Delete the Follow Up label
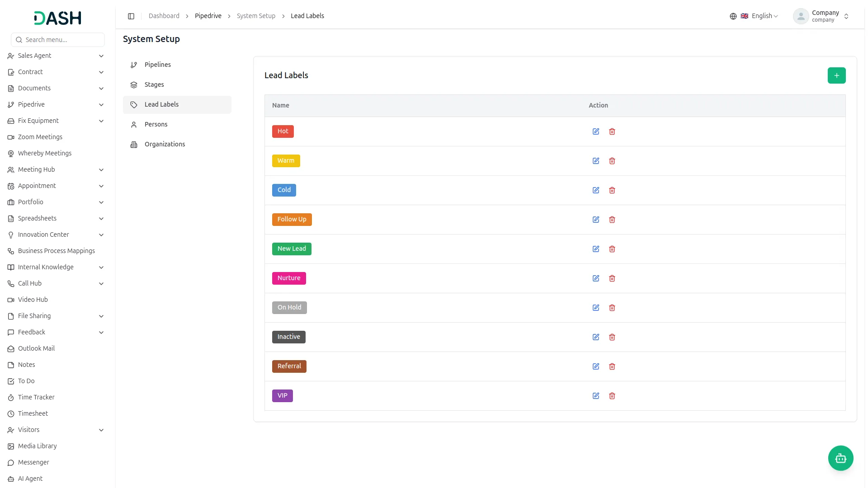The height and width of the screenshot is (488, 868). click(x=612, y=220)
